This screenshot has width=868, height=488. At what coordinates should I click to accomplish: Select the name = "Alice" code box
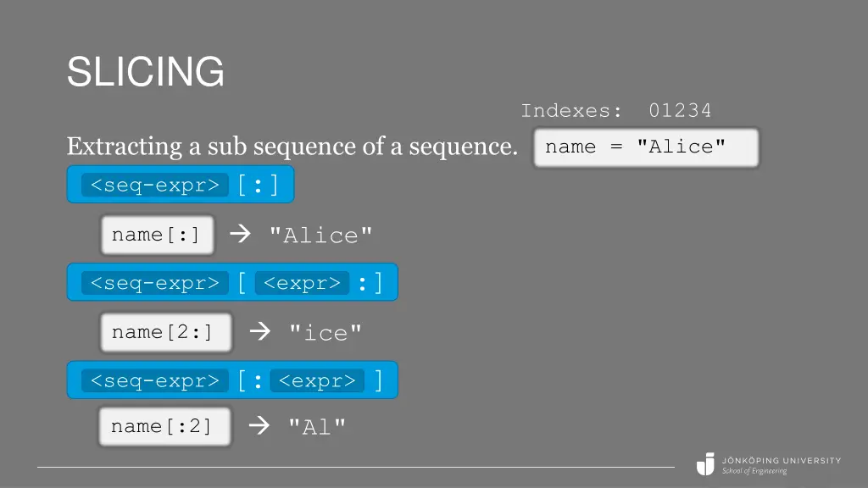tap(646, 147)
